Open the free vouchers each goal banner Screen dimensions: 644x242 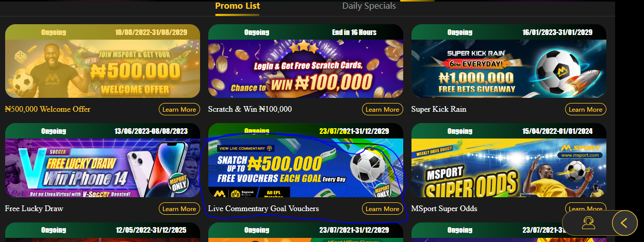point(306,160)
